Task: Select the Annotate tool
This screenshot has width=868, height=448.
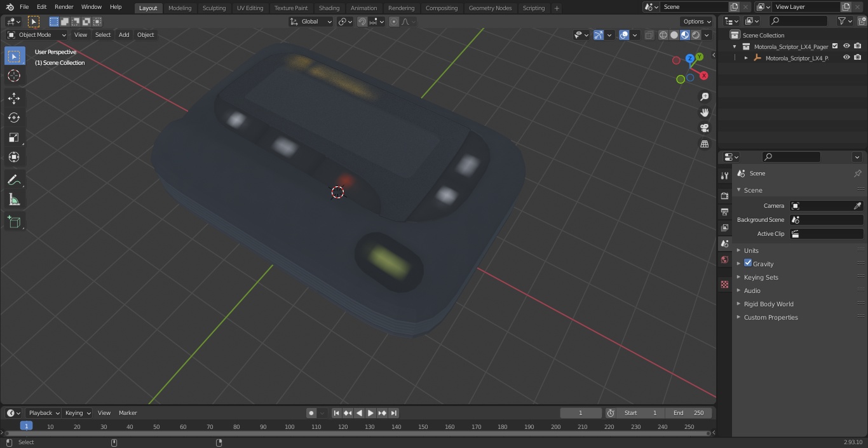Action: point(14,180)
